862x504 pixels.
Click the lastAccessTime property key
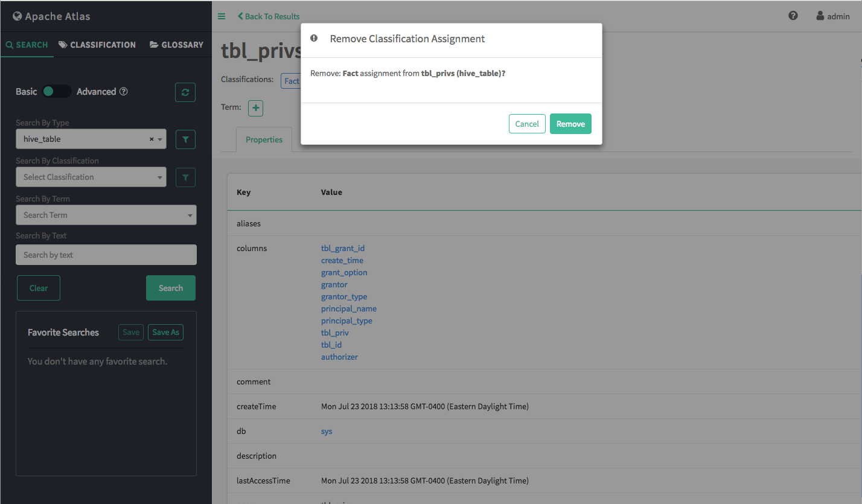tap(263, 480)
